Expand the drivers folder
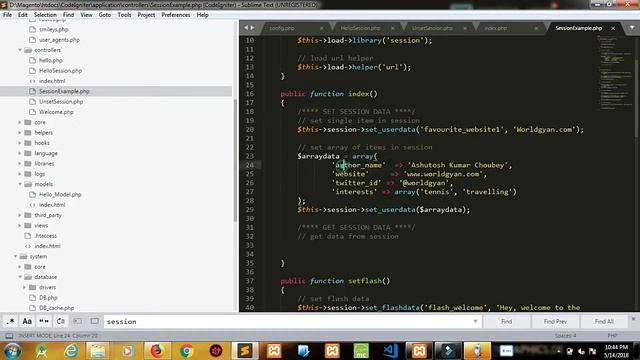The height and width of the screenshot is (360, 640). coord(24,287)
